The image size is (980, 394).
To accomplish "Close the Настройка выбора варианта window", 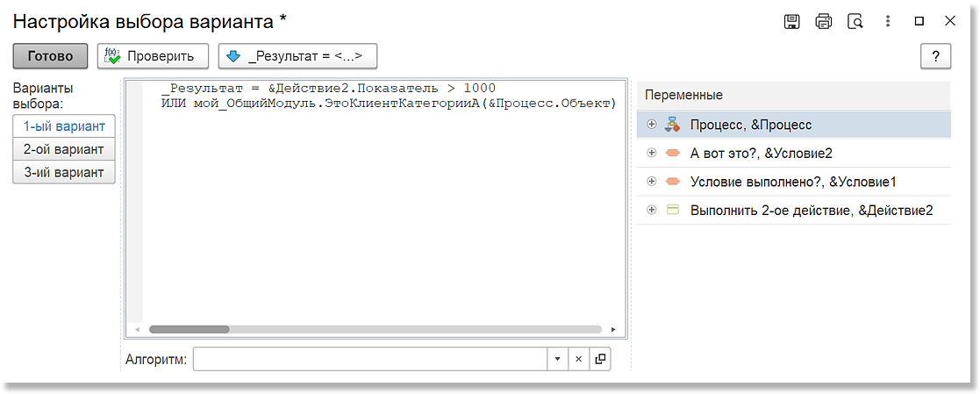I will [950, 21].
